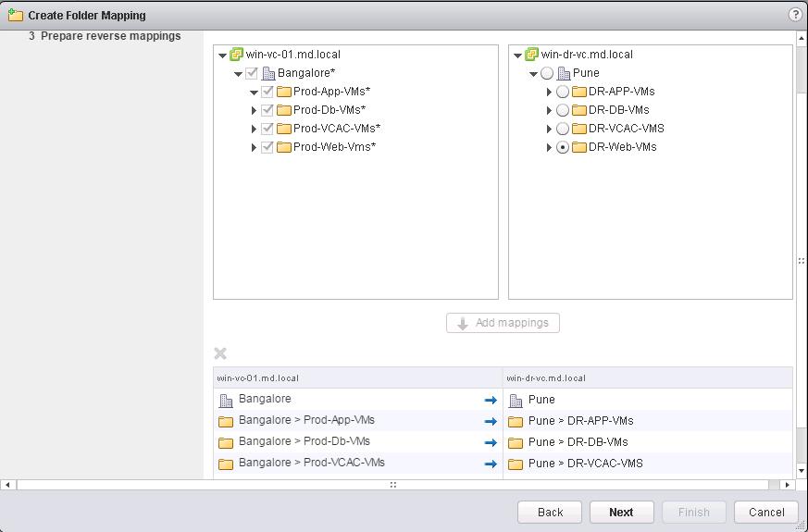Viewport: 808px width, 532px height.
Task: Select the Bangalore > Prod-Db-VMs mapping text
Action: (304, 441)
